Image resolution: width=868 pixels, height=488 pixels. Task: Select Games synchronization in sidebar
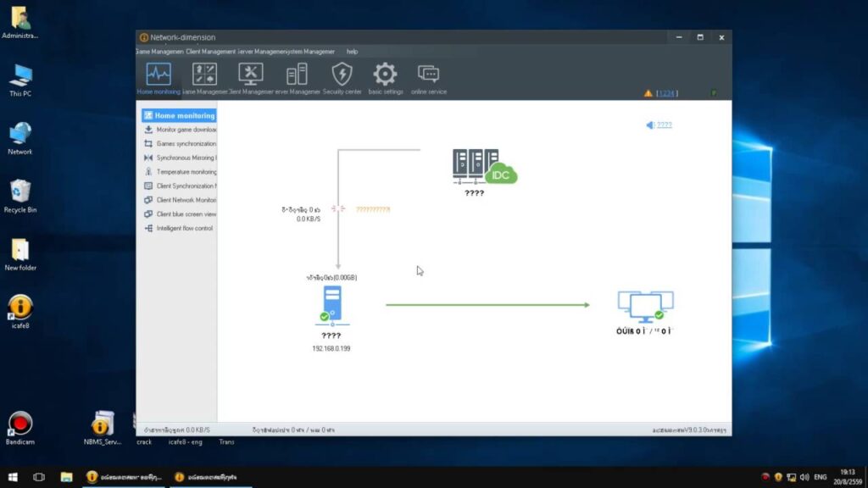[x=180, y=144]
